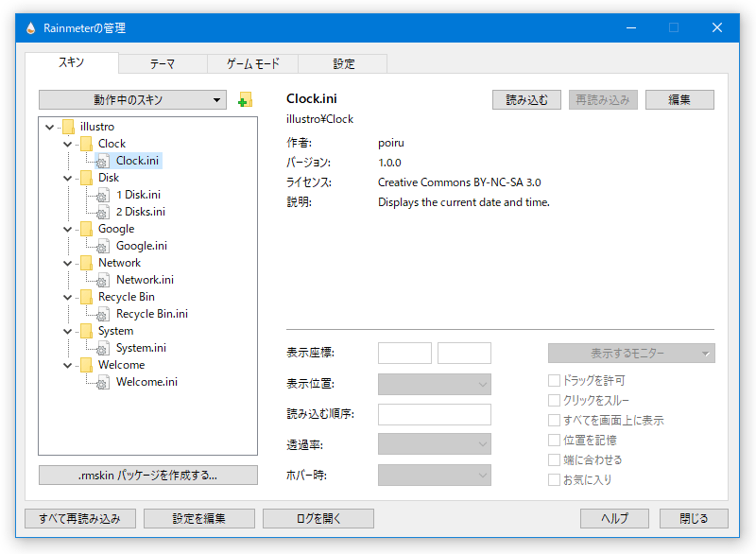Click the Rainmeter droplet icon in title bar
The width and height of the screenshot is (756, 554).
pyautogui.click(x=30, y=28)
